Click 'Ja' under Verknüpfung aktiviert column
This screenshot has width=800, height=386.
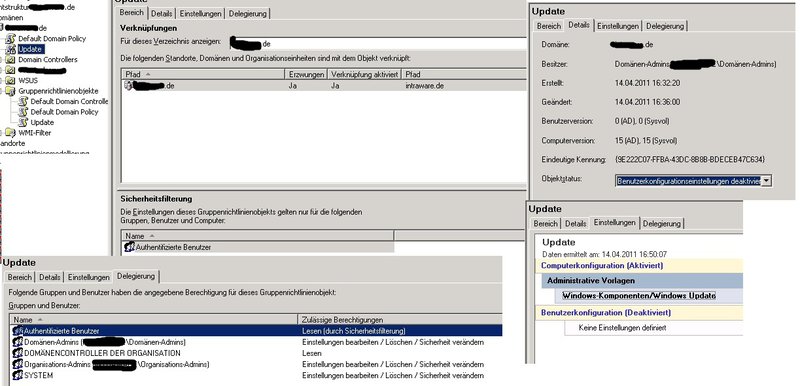pyautogui.click(x=335, y=86)
